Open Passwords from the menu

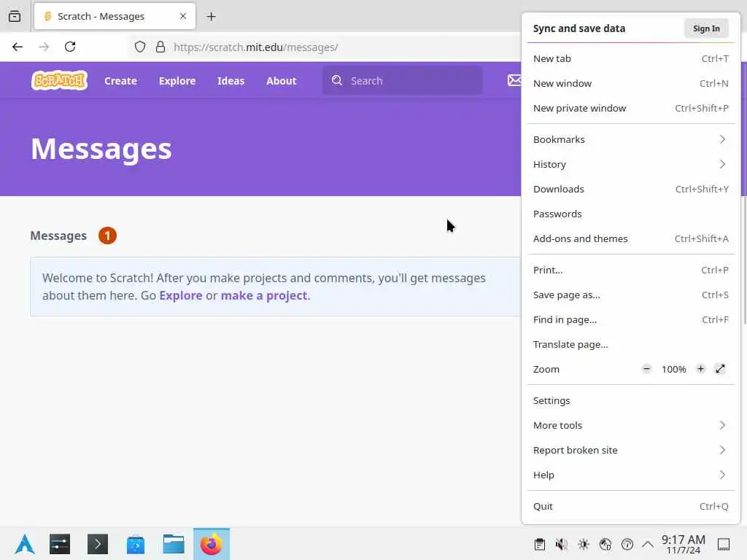(x=631, y=214)
